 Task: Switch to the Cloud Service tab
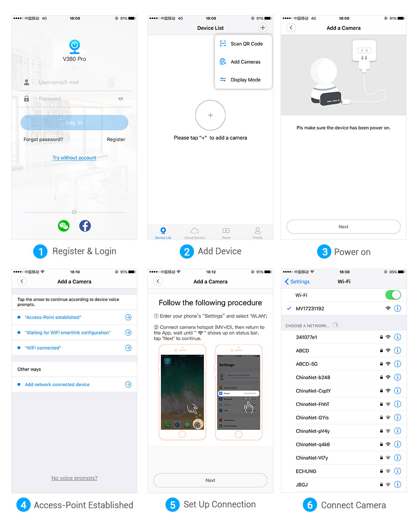[194, 233]
